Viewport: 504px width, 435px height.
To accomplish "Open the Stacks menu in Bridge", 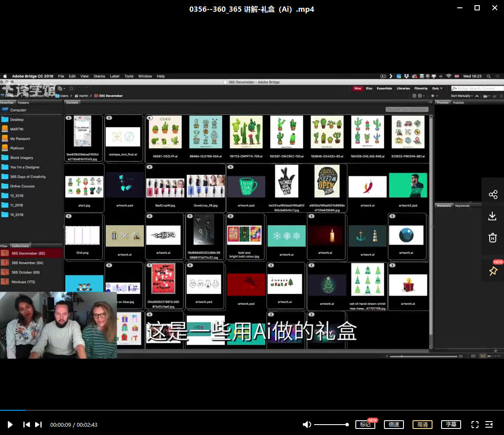I will 99,76.
